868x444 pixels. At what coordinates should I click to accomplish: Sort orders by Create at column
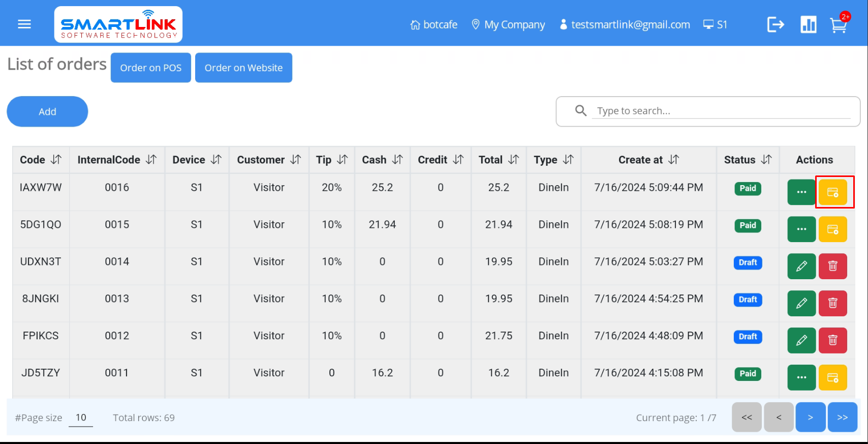coord(673,160)
